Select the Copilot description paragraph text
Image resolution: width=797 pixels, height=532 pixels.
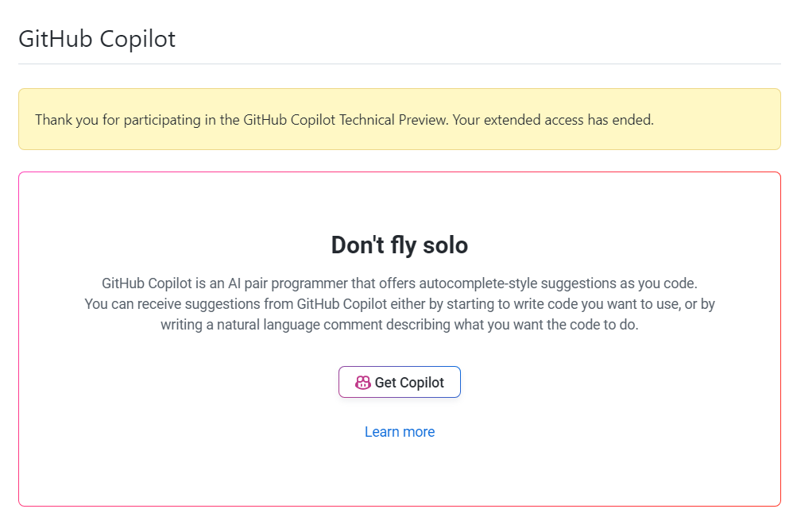click(x=399, y=302)
